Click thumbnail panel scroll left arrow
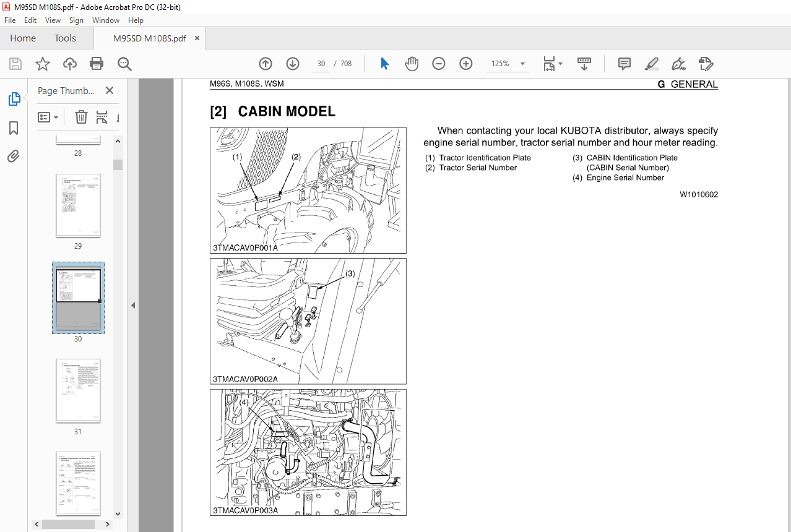This screenshot has height=532, width=791. click(38, 524)
